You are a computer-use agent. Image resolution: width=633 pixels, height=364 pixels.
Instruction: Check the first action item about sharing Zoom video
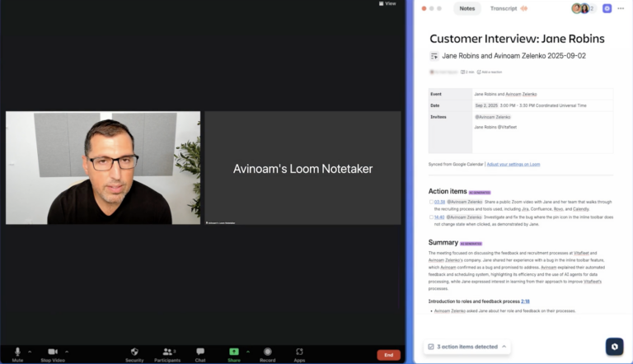[x=431, y=202]
